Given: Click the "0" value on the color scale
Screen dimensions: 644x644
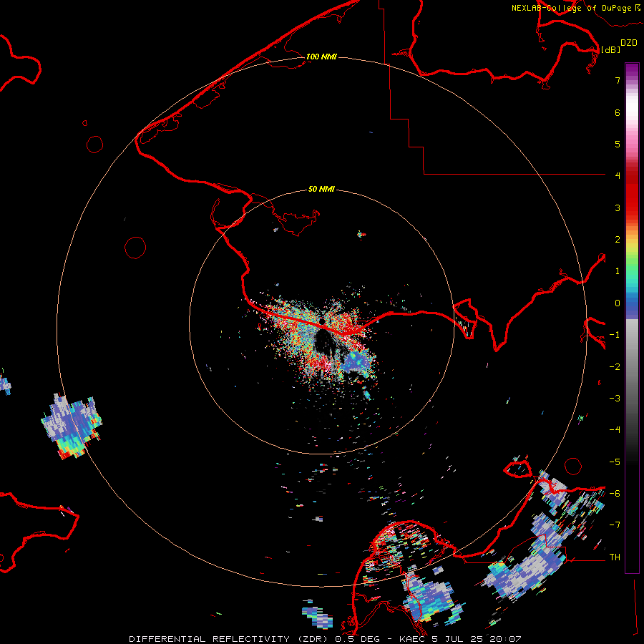Looking at the screenshot, I should (x=618, y=303).
